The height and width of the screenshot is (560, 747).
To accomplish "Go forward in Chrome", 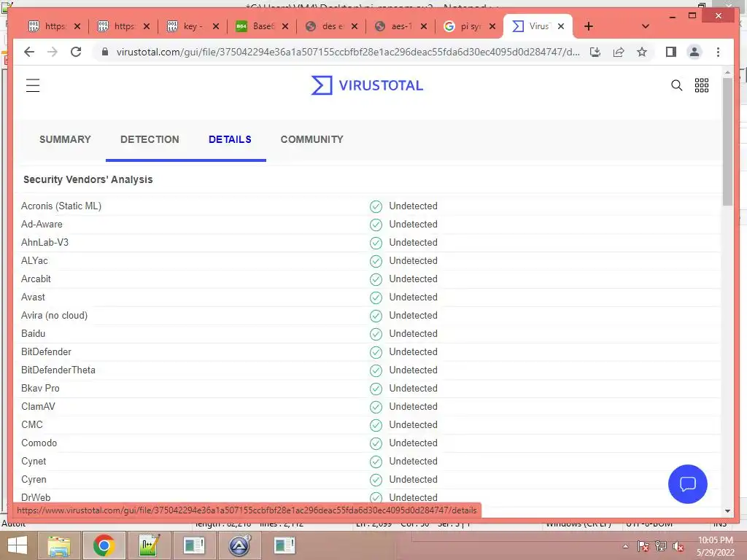I will pos(53,52).
